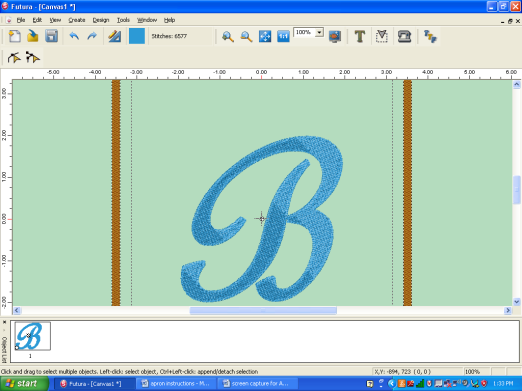Save the design with floppy icon

pos(51,36)
